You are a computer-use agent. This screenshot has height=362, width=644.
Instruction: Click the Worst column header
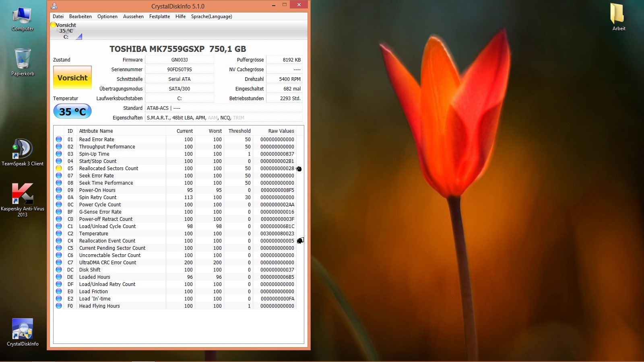click(210, 131)
